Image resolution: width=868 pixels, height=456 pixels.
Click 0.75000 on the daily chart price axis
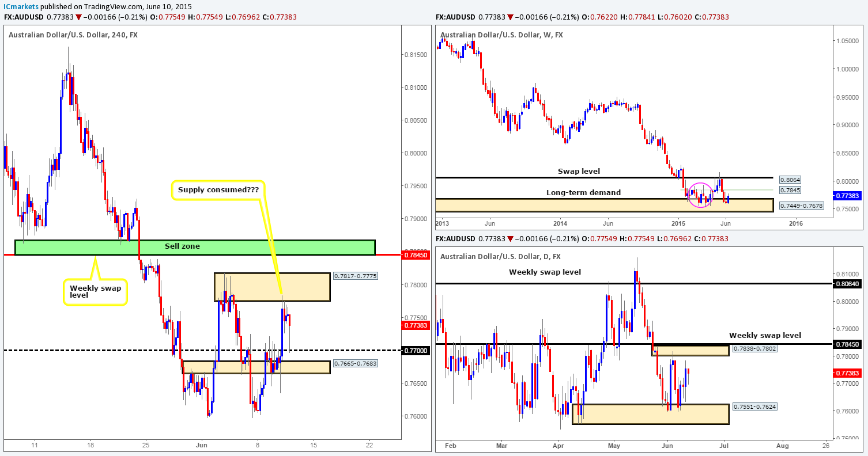pyautogui.click(x=847, y=438)
